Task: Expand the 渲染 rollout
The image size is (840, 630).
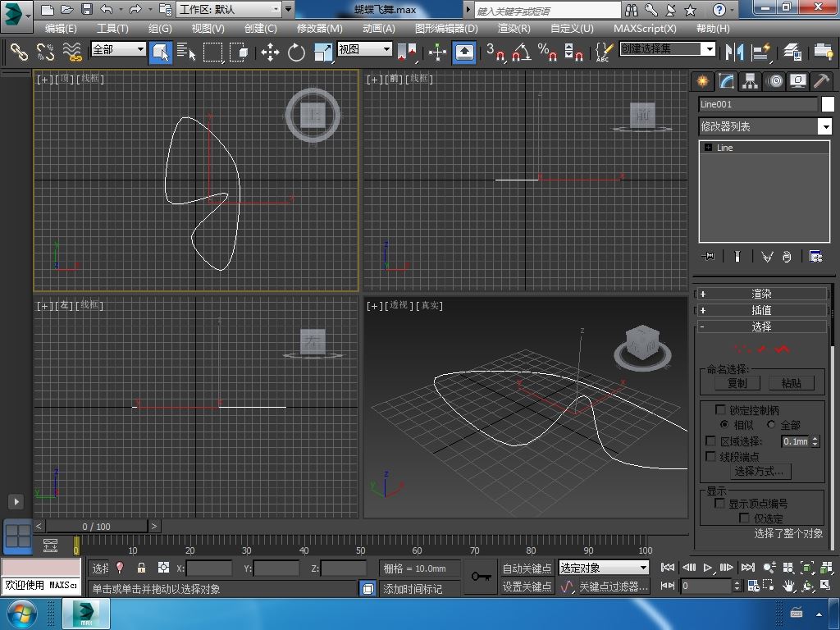Action: (x=762, y=294)
